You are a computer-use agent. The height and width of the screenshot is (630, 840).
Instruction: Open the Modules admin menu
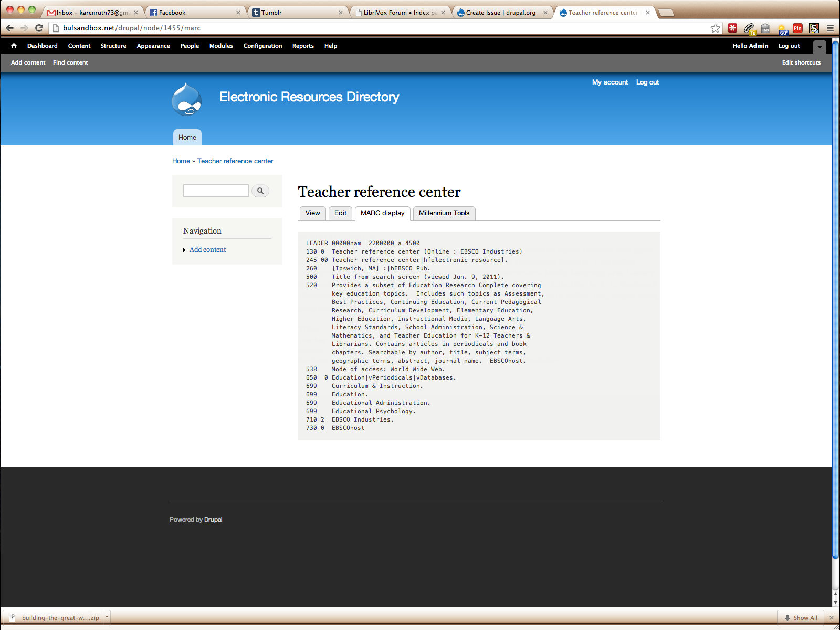pyautogui.click(x=221, y=46)
